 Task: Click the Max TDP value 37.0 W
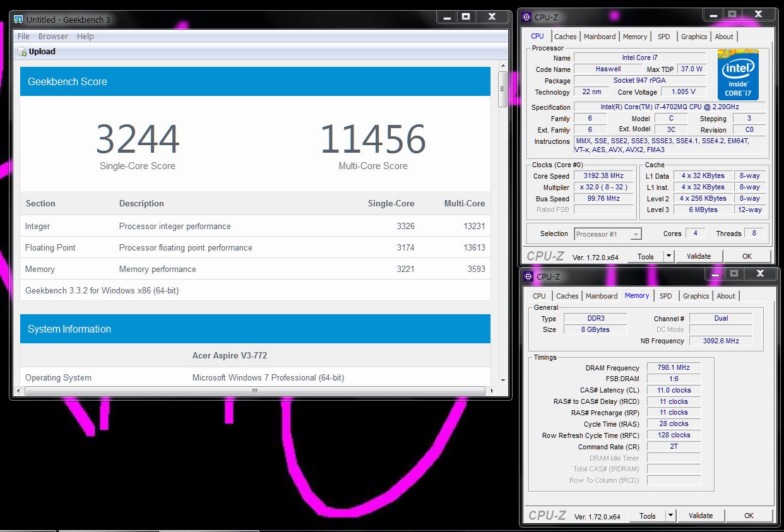[x=691, y=69]
